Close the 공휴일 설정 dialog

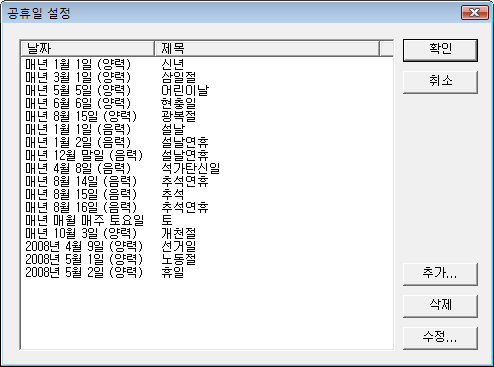pos(475,13)
